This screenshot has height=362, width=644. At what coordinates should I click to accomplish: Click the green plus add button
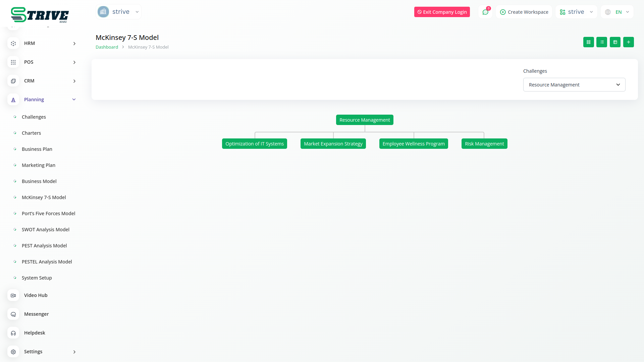pos(628,42)
